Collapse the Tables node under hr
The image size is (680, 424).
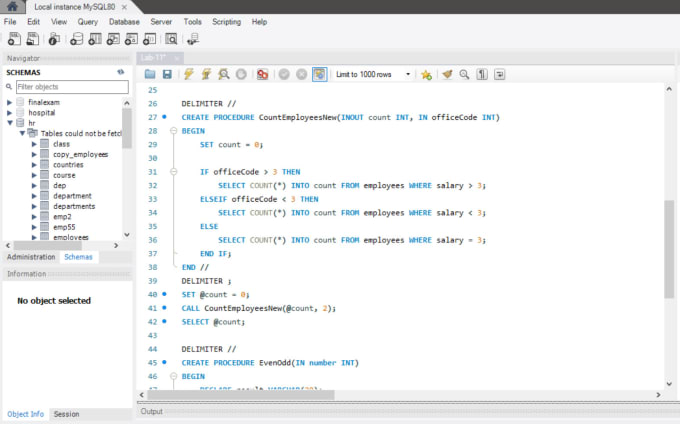pos(22,134)
